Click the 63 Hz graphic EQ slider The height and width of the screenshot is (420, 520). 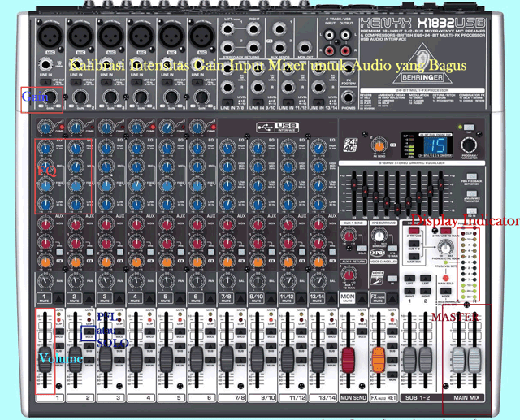pyautogui.click(x=354, y=184)
